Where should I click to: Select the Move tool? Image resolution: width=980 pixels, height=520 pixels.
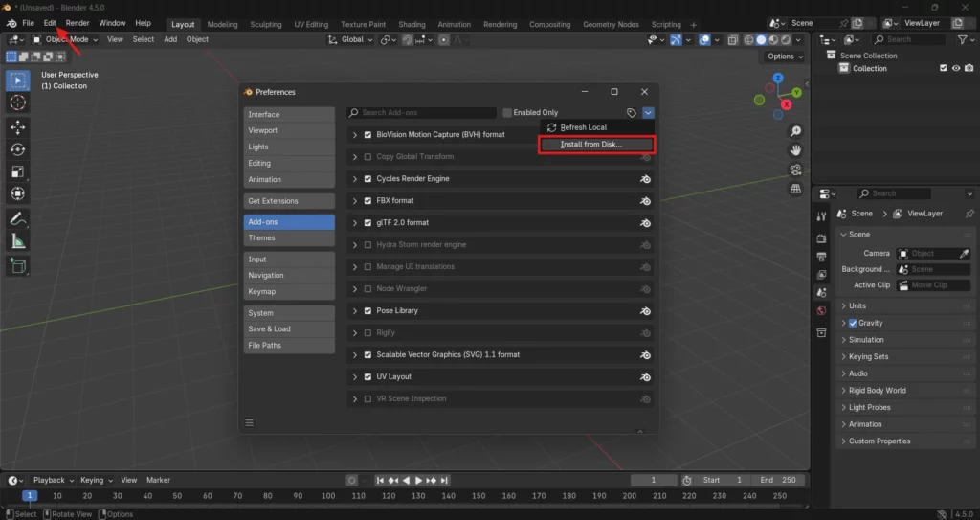[17, 127]
